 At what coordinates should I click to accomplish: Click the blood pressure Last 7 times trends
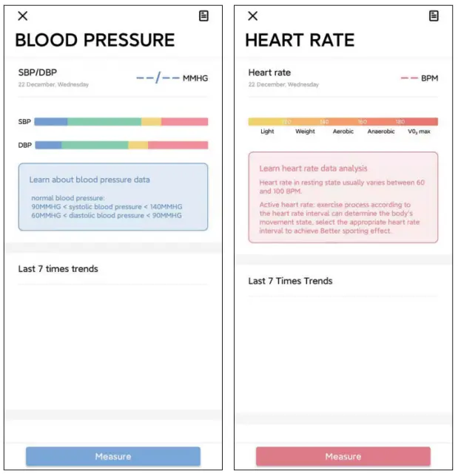tap(58, 269)
